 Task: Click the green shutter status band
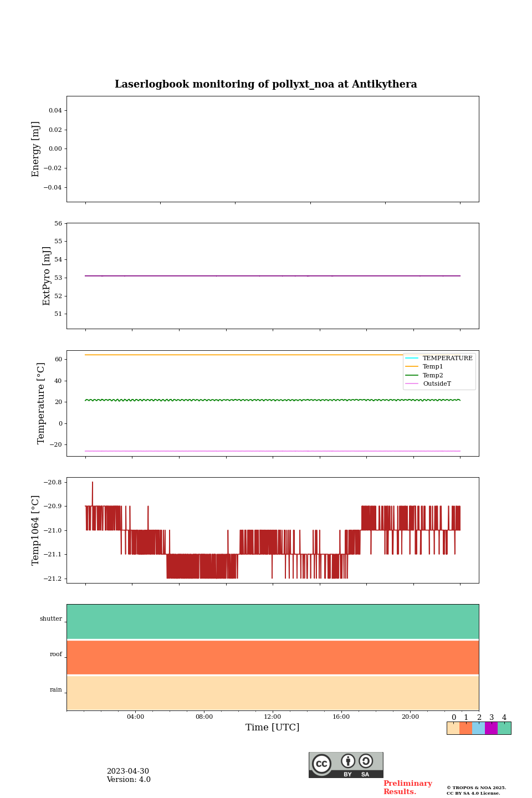[273, 622]
